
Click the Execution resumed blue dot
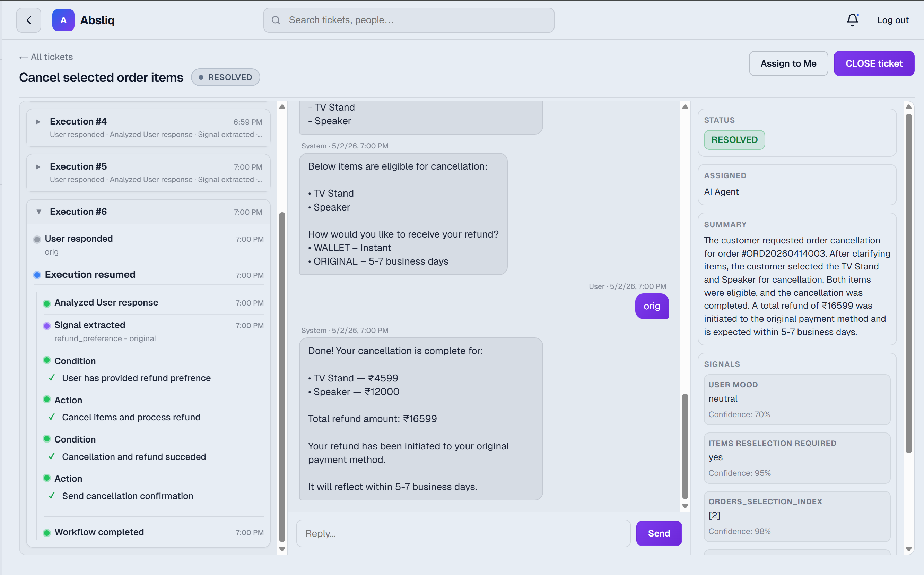tap(37, 275)
